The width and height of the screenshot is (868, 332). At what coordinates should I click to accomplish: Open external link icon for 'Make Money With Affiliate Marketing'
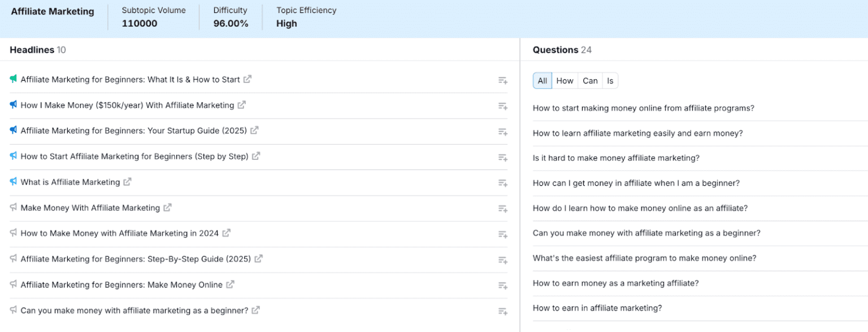coord(167,208)
